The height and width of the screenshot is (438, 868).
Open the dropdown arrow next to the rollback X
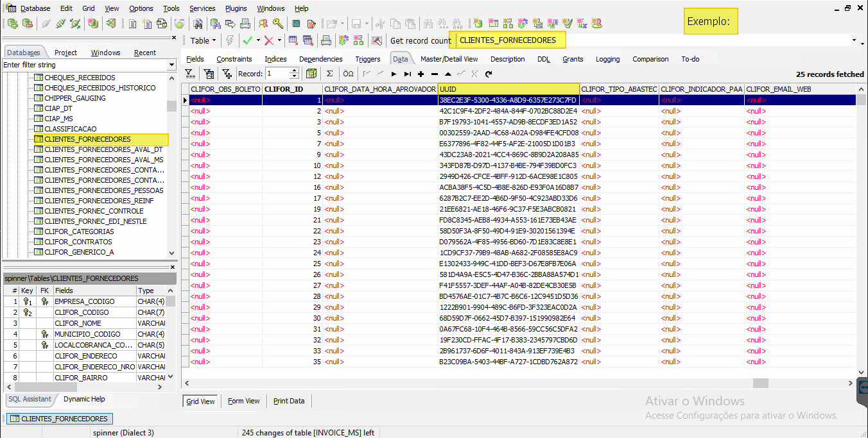[279, 40]
